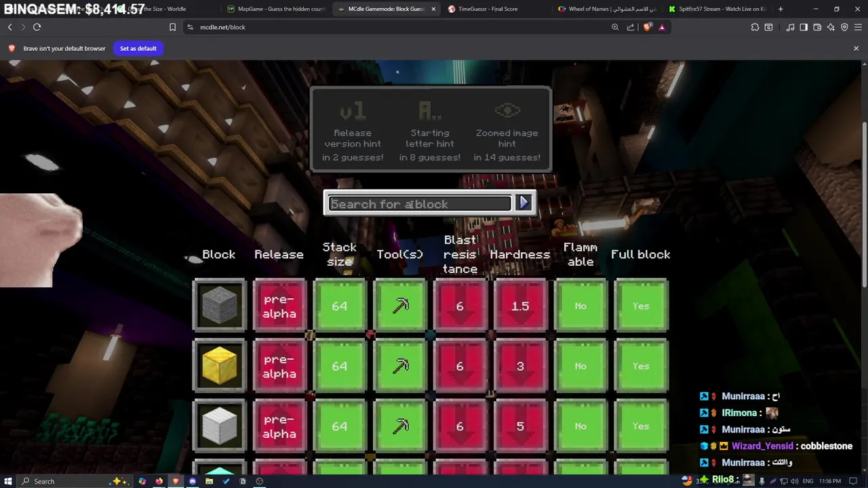868x488 pixels.
Task: Select the stone block icon in guesses
Action: click(x=219, y=306)
